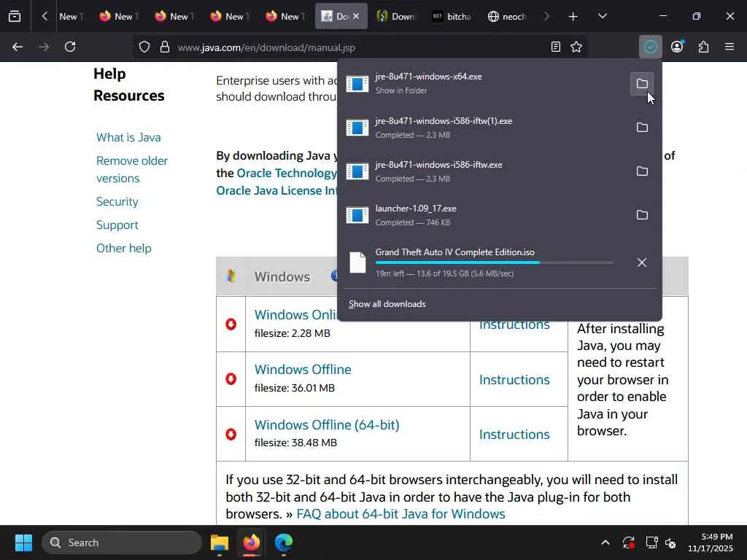The image size is (747, 560).
Task: Open the Firefox hamburger application menu
Action: click(x=729, y=47)
